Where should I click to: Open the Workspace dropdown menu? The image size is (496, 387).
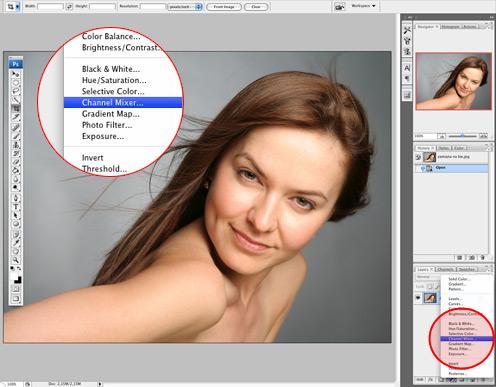[x=363, y=6]
